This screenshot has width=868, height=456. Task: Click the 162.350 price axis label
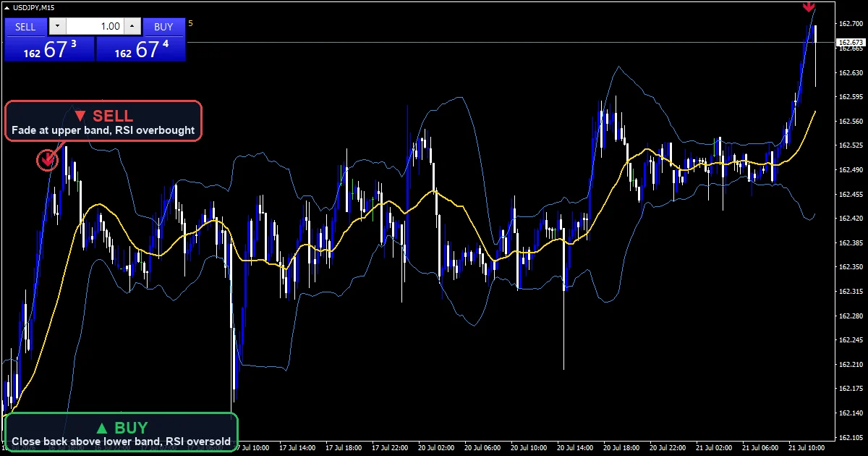coord(850,267)
